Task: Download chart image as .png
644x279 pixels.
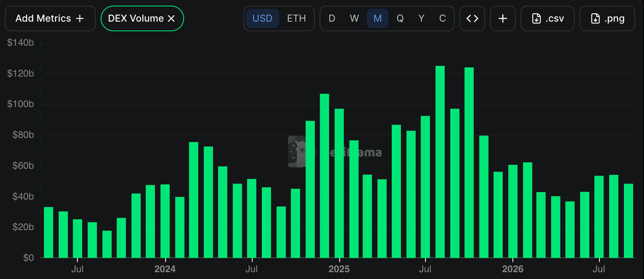Action: 607,18
